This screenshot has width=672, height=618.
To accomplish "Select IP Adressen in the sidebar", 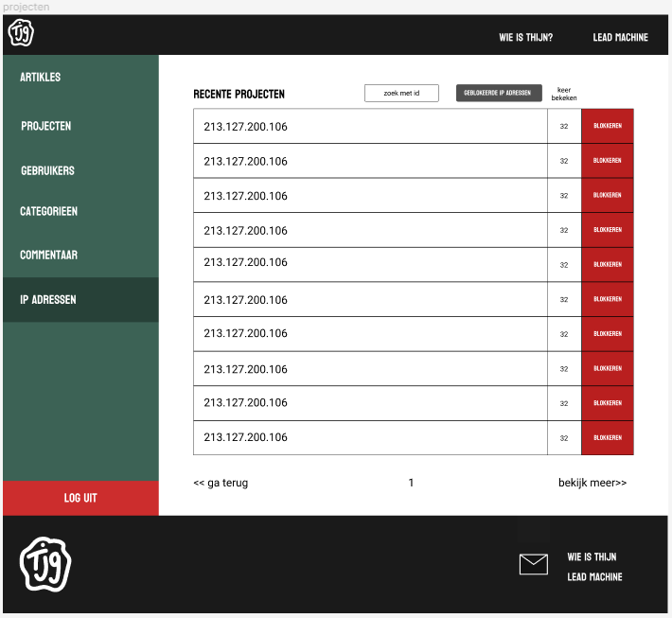I will pos(48,300).
